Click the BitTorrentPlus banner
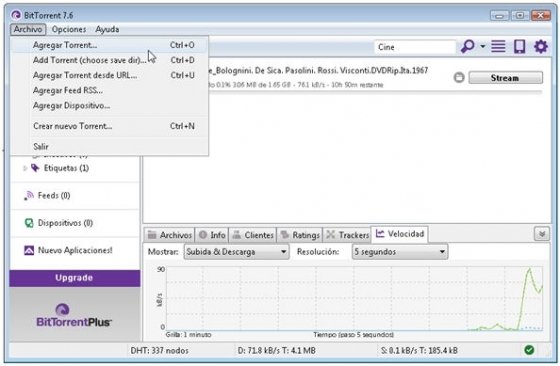Image resolution: width=560 pixels, height=366 pixels. (75, 314)
